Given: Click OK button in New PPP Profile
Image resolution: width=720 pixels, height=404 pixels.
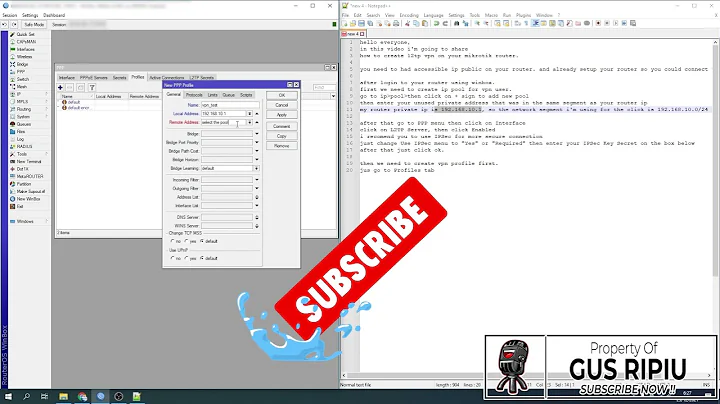Looking at the screenshot, I should [282, 95].
